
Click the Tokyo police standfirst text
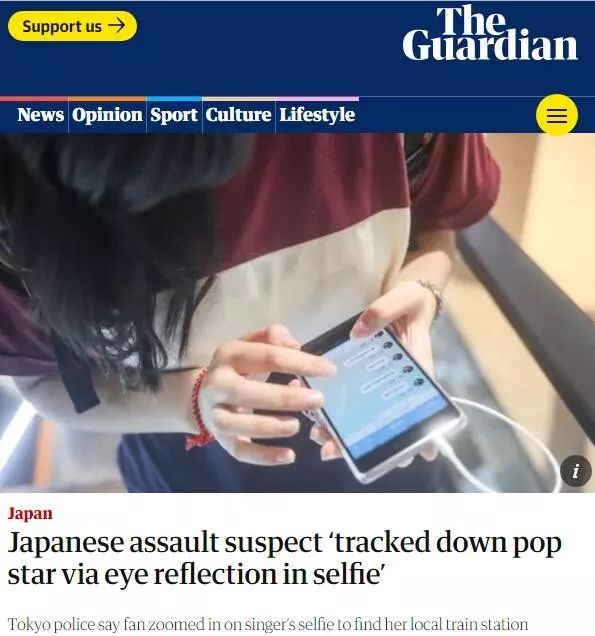pos(268,624)
